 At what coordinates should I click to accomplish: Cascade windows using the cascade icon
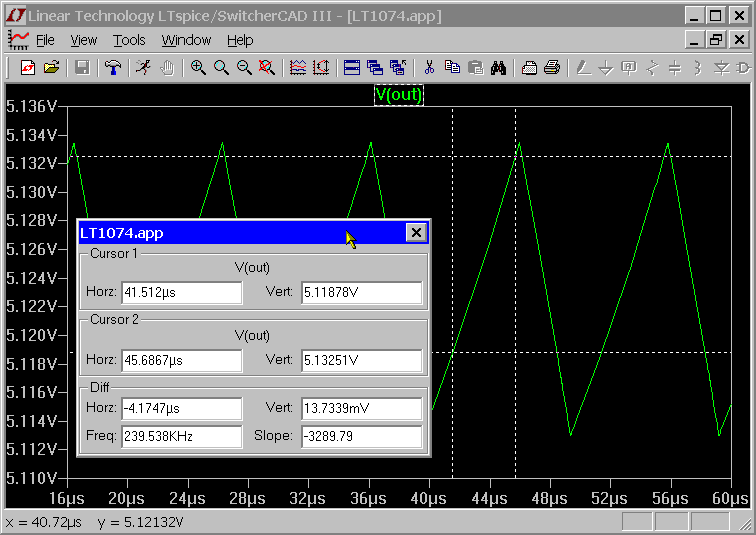click(375, 67)
